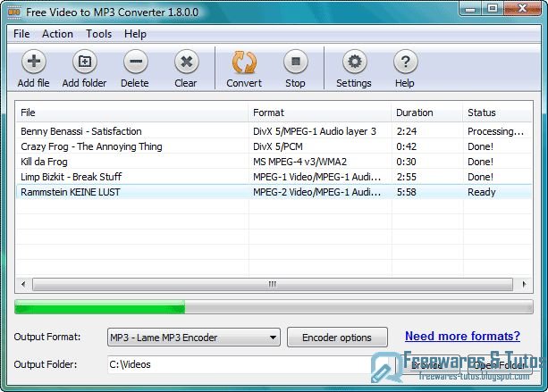The image size is (548, 392).
Task: Select row Crazy Frog - The Annoying Thing
Action: coord(274,146)
